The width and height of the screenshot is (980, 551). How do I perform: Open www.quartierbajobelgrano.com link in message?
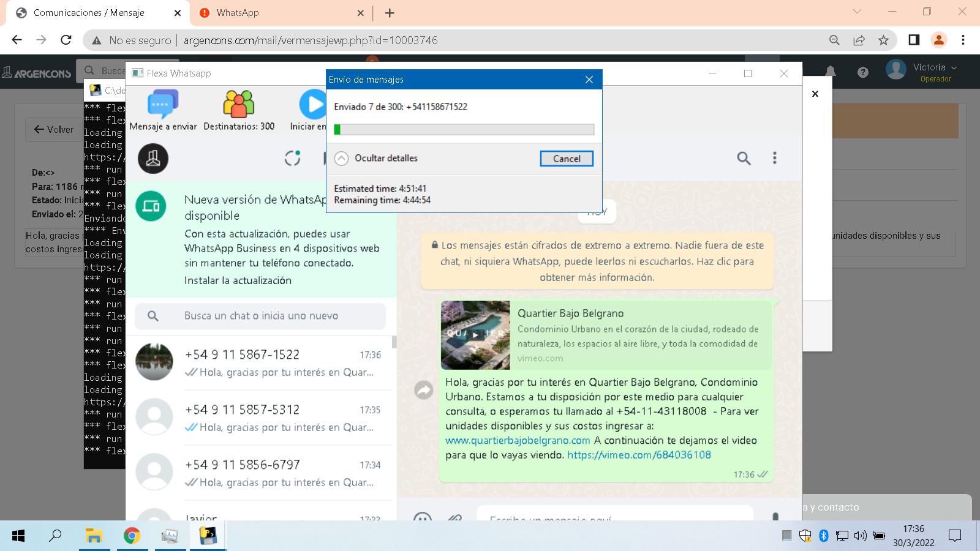pyautogui.click(x=518, y=440)
